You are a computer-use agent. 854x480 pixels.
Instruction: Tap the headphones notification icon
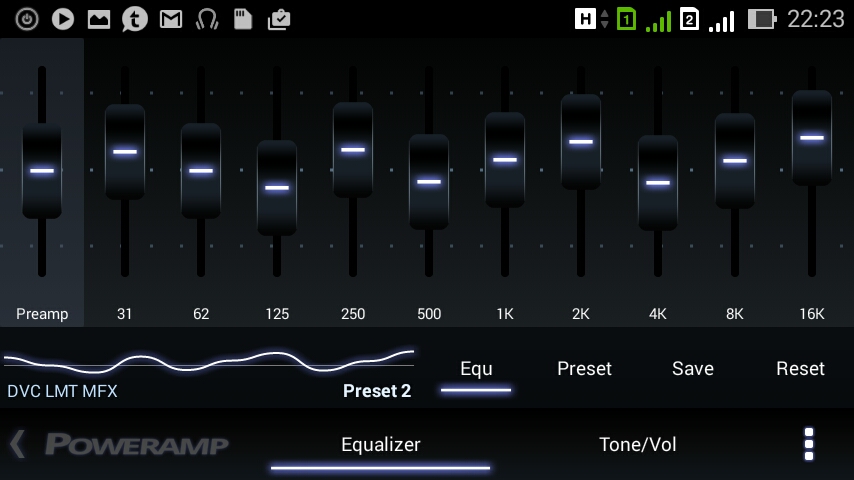click(206, 20)
